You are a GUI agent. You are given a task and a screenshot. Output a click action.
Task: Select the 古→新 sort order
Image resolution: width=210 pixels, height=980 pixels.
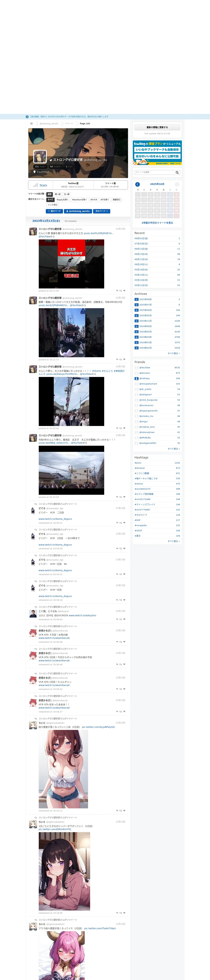tap(67, 194)
